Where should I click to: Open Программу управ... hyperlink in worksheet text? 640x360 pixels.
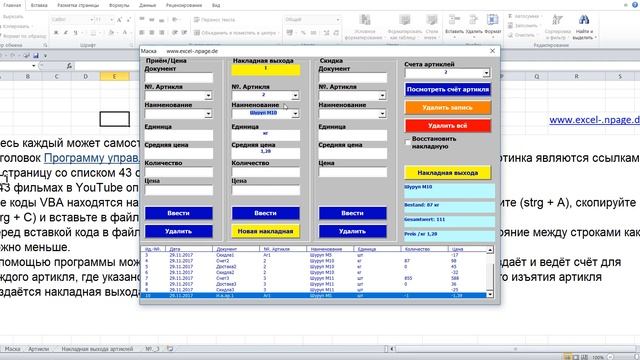click(91, 158)
